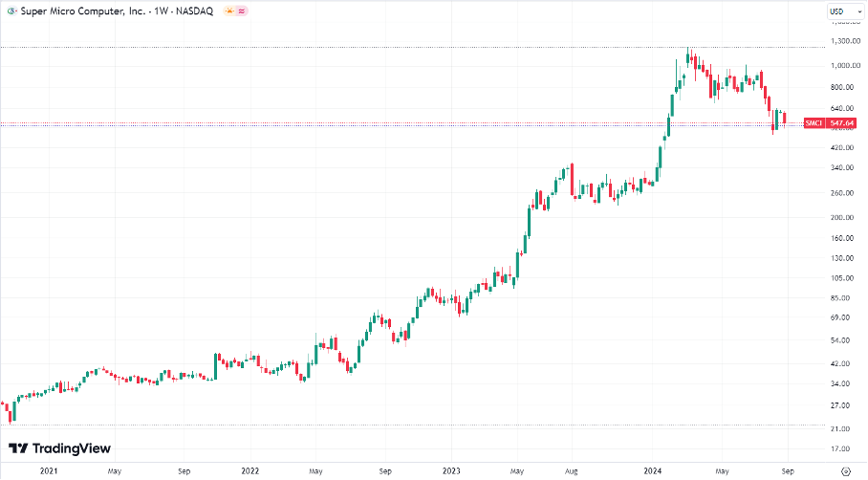
Task: Click the 2024 label on the time axis
Action: 655,470
